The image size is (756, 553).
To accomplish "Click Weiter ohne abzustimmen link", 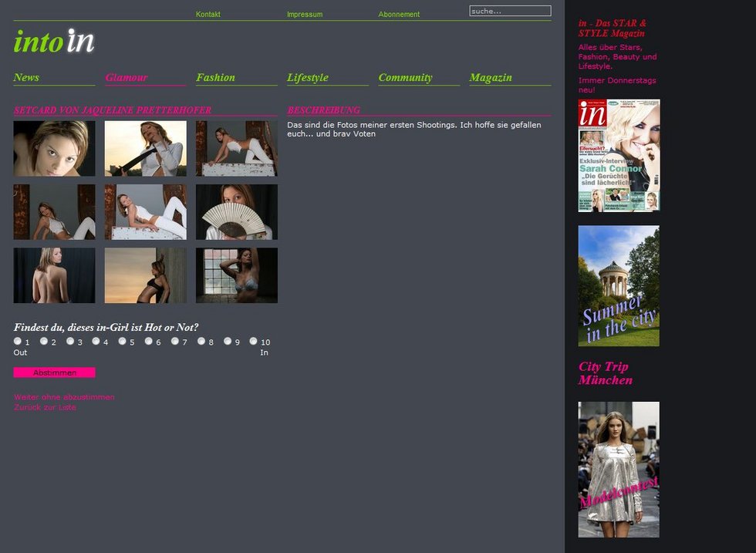I will [64, 397].
